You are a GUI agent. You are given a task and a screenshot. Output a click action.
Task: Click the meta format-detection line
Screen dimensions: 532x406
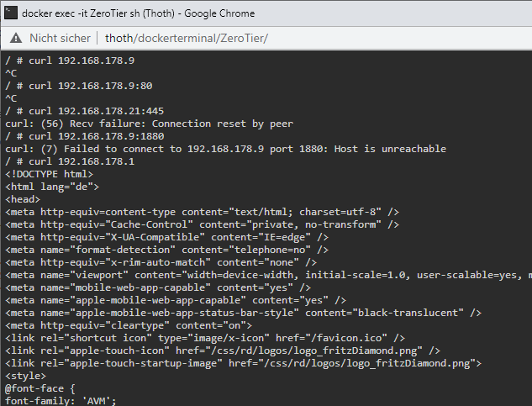167,250
